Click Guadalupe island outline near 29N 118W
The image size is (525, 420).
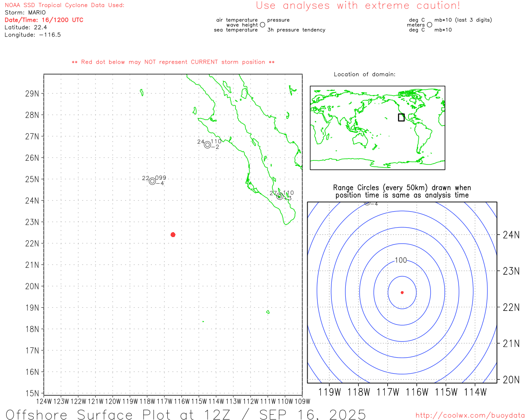(x=142, y=93)
